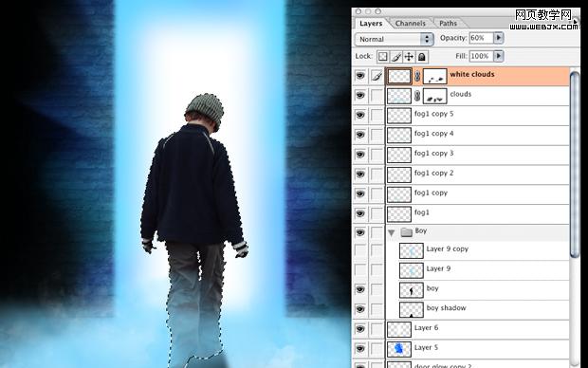Viewport: 588px width, 368px height.
Task: Click Layer 9 copy thumbnail
Action: [x=412, y=250]
